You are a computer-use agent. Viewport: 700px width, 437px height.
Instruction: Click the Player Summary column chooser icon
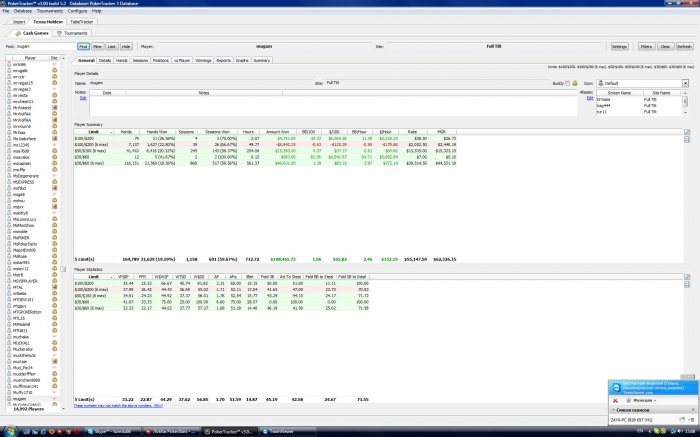(687, 132)
